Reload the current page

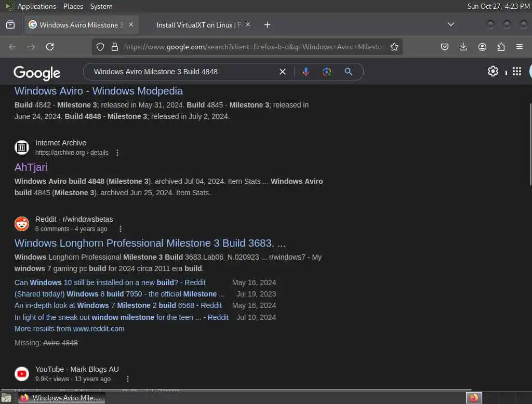click(x=50, y=47)
